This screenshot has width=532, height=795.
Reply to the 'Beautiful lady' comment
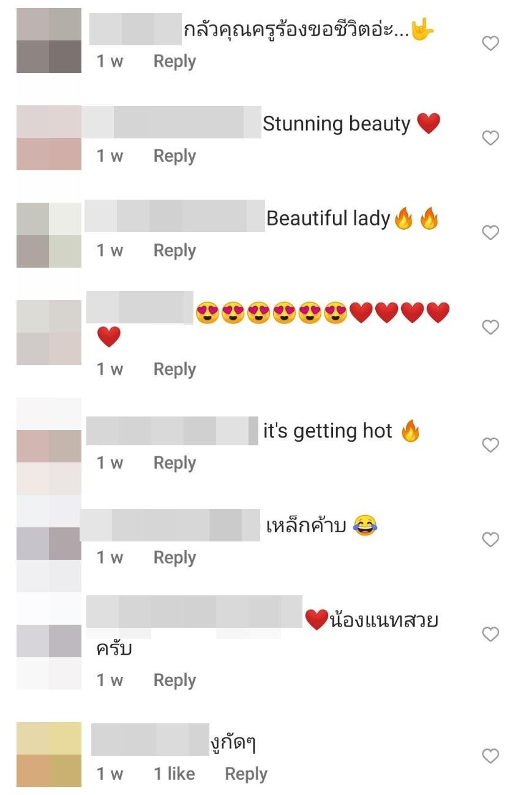tap(174, 251)
